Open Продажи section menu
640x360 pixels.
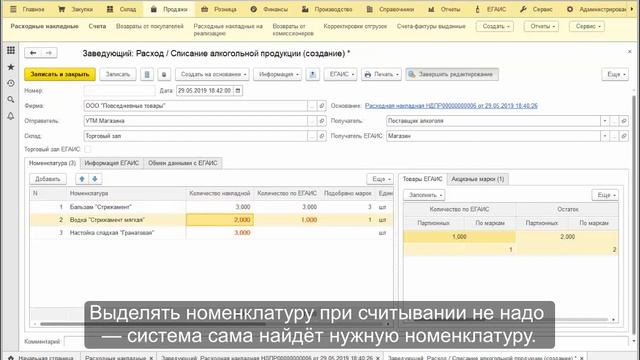169,9
